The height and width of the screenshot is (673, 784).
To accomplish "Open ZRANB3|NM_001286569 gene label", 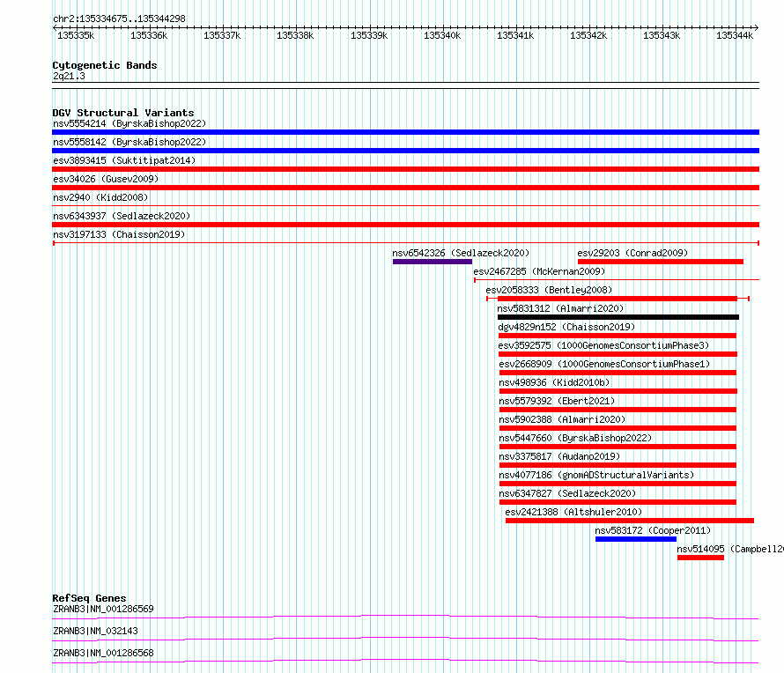I will [x=103, y=609].
